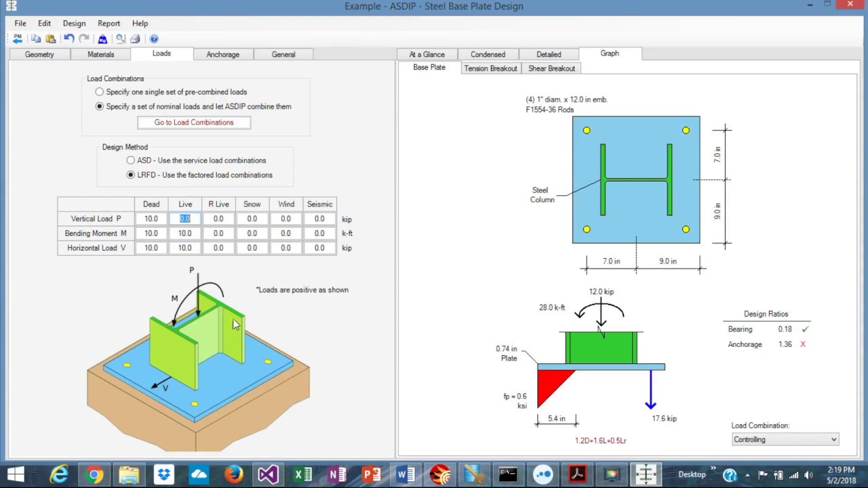Click Vertical Load P Dead field
Image resolution: width=868 pixels, height=488 pixels.
click(151, 219)
